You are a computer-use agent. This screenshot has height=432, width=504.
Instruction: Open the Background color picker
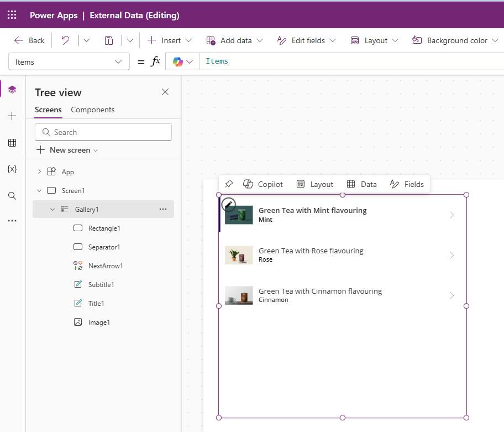point(455,40)
